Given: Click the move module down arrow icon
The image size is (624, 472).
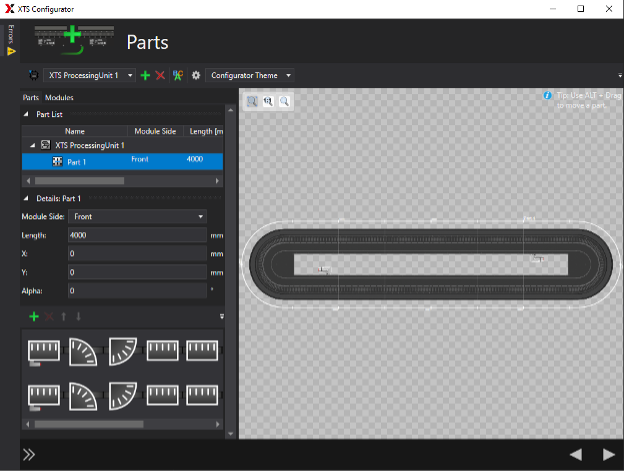Looking at the screenshot, I should (78, 316).
